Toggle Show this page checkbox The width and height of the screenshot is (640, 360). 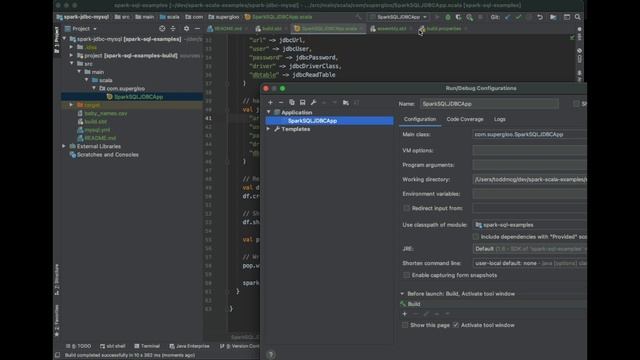click(x=405, y=325)
